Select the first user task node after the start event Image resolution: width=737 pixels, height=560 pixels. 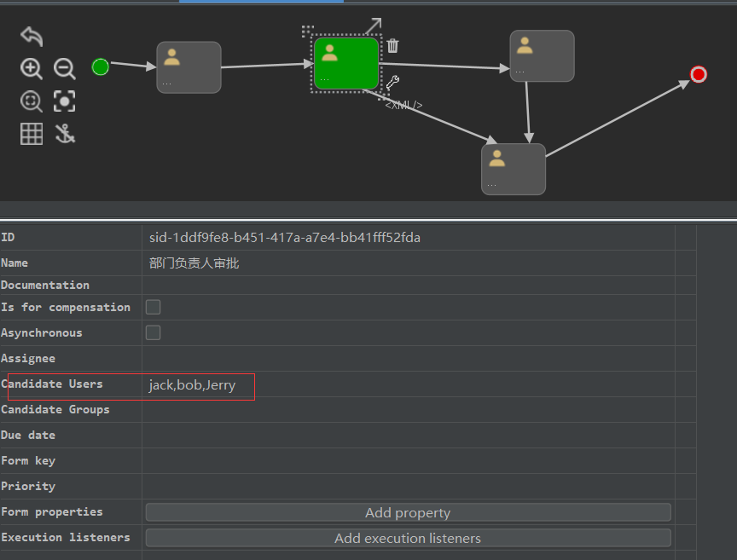(189, 67)
